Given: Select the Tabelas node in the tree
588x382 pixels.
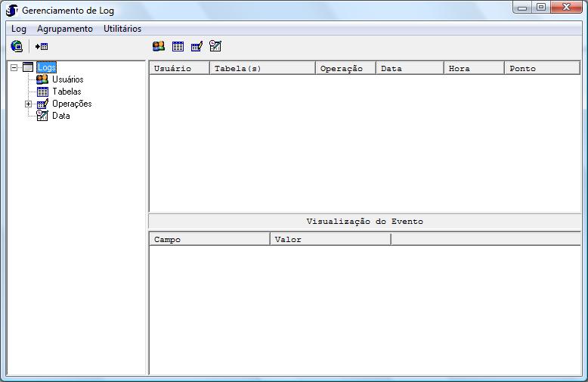Looking at the screenshot, I should click(x=67, y=92).
